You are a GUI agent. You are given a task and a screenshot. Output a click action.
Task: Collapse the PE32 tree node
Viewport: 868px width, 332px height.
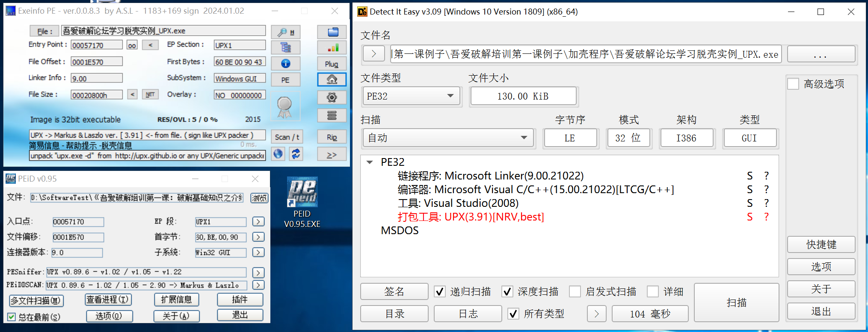(370, 162)
